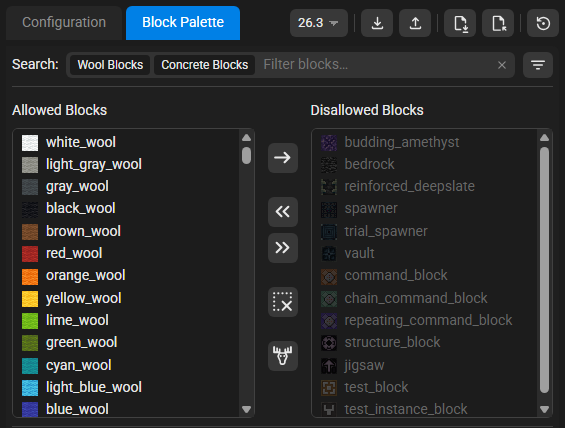
Task: Click the Wool Blocks filter tag
Action: 110,65
